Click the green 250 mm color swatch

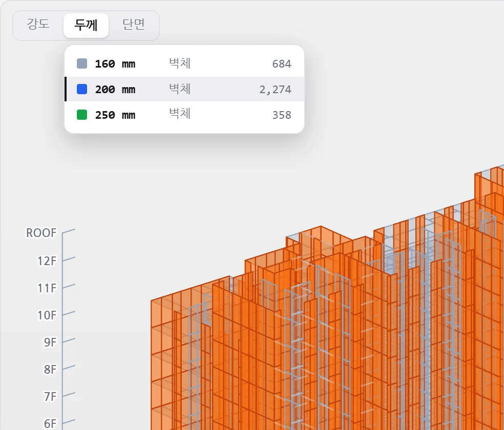coord(82,115)
